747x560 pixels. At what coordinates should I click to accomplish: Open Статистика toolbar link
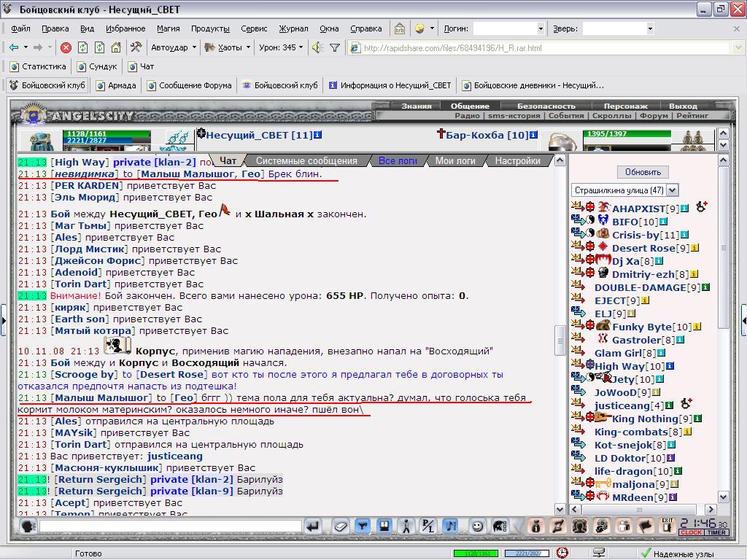(x=39, y=66)
